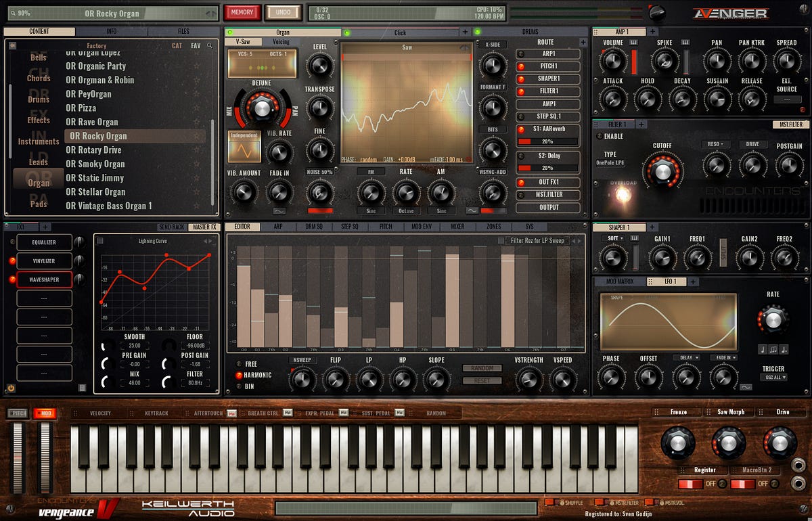Click the UNDO button at the top
This screenshot has width=812, height=521.
284,12
